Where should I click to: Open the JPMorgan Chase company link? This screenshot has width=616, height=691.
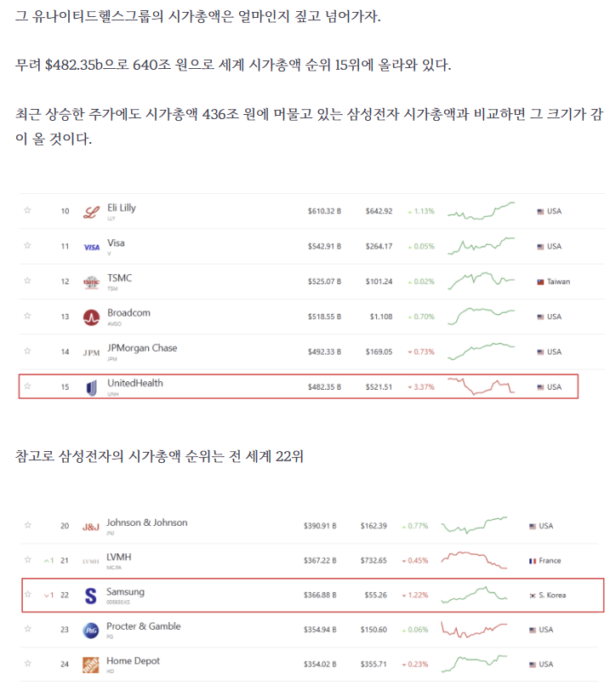(142, 348)
